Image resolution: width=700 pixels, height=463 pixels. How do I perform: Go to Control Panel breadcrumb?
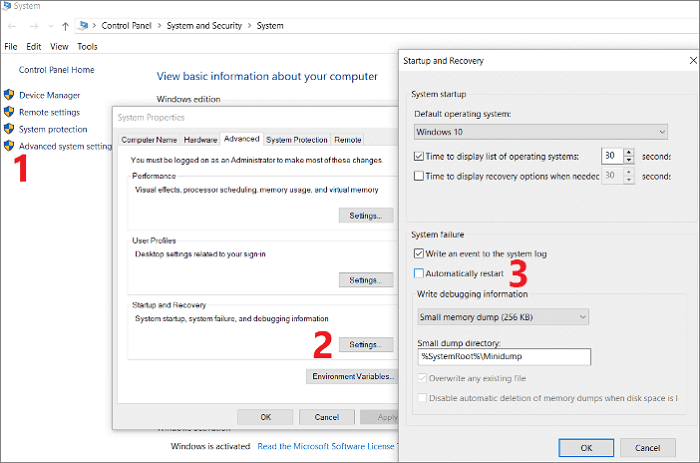point(126,26)
